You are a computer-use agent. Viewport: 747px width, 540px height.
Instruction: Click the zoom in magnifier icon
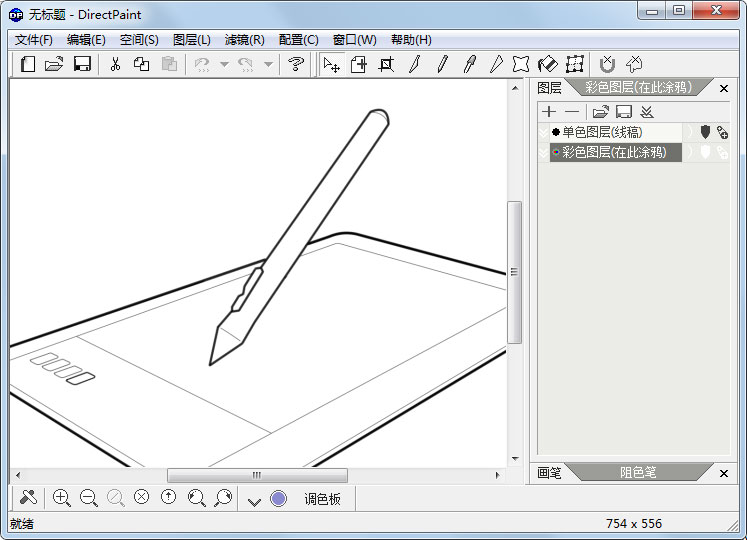point(62,498)
